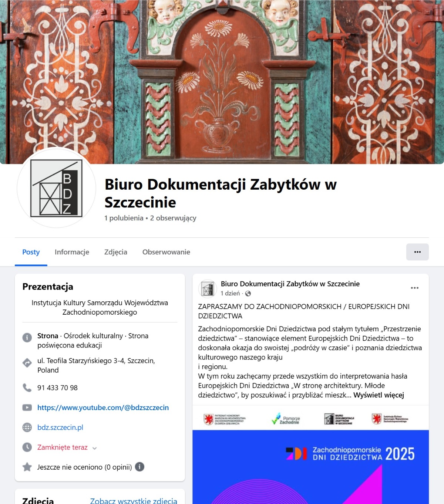Viewport: 444px width, 504px height.
Task: Open page options three-dot menu
Action: tap(417, 252)
